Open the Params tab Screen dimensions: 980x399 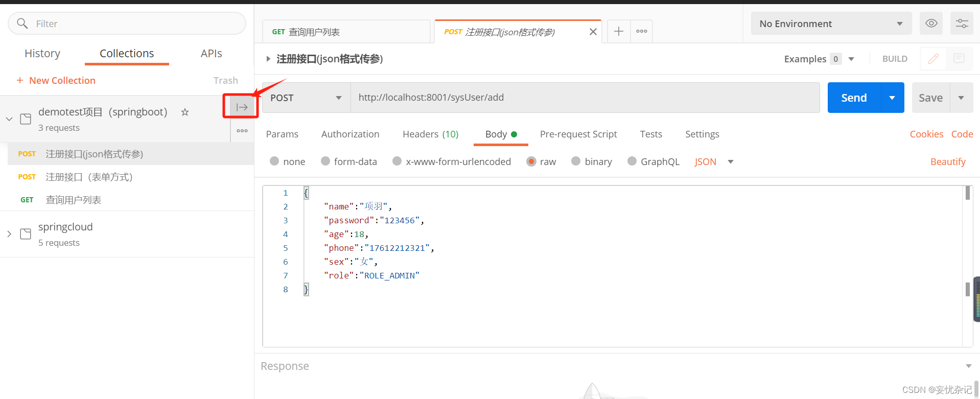point(282,134)
